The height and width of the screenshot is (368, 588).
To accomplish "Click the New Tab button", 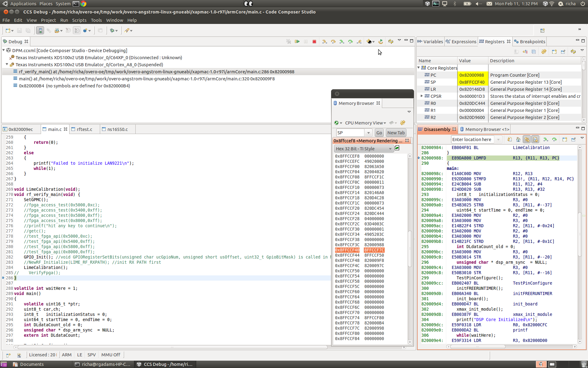I will click(396, 133).
